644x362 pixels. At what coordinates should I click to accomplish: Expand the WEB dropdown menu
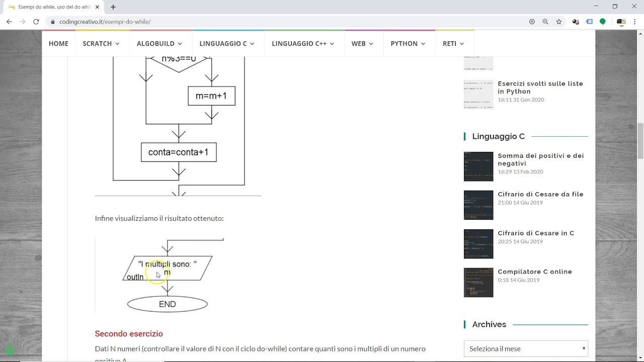363,44
